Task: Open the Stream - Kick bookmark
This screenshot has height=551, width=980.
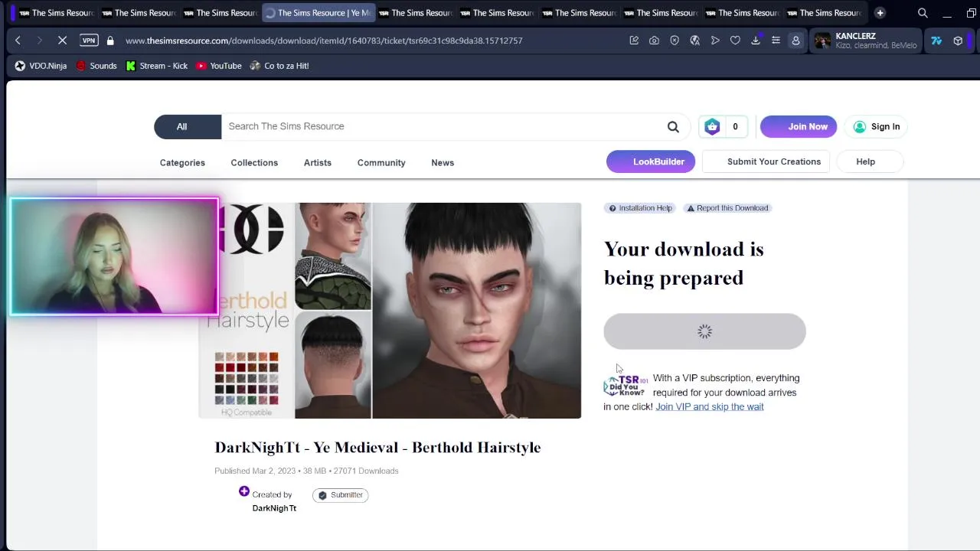Action: (x=157, y=66)
